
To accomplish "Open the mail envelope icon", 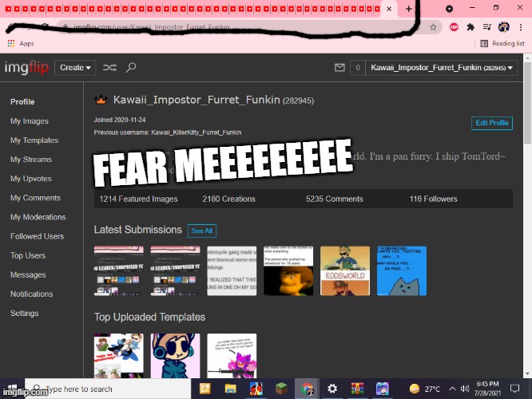I will [339, 68].
